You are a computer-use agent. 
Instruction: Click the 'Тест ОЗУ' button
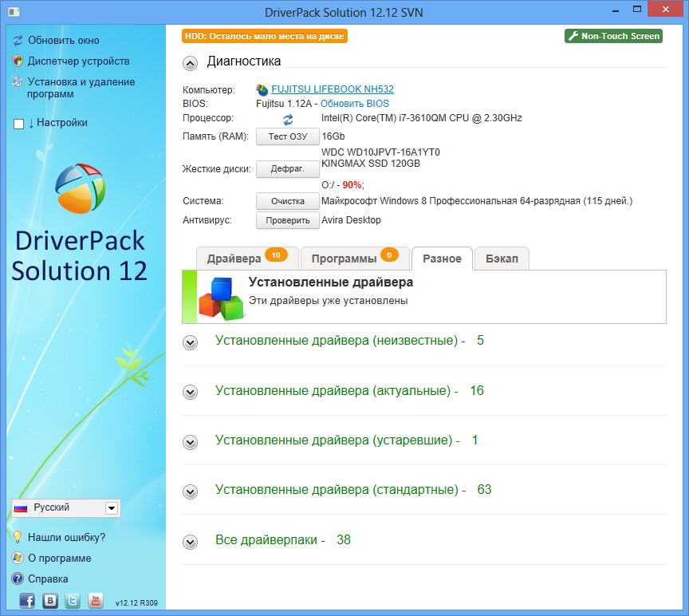(x=288, y=136)
